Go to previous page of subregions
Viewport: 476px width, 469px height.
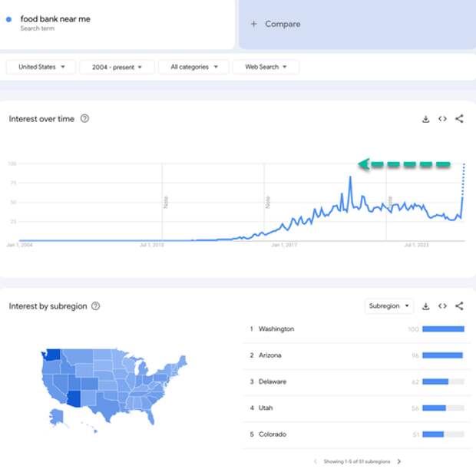[314, 461]
